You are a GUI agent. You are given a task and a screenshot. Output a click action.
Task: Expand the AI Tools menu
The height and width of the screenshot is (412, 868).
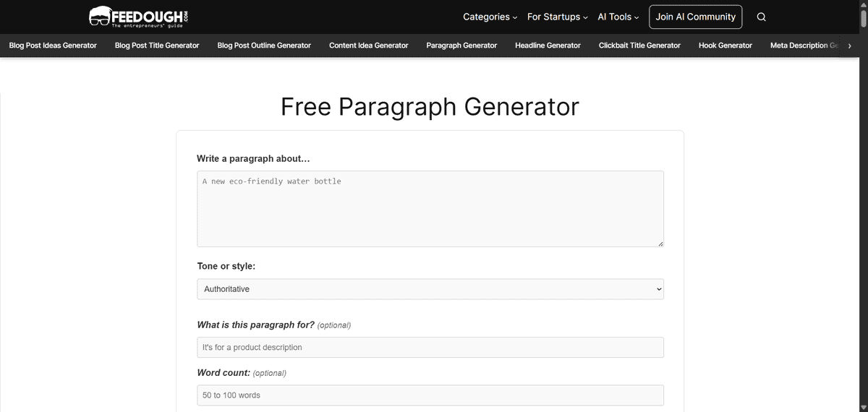click(618, 17)
